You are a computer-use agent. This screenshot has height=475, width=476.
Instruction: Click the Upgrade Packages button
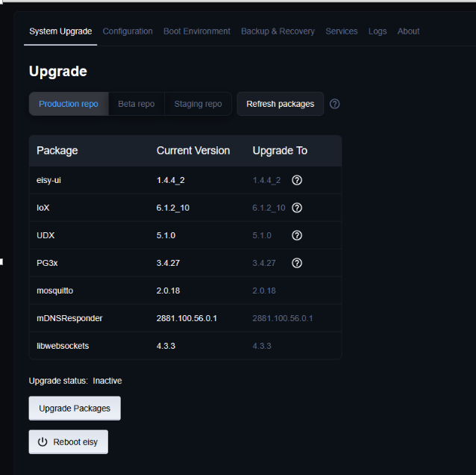[x=75, y=408]
